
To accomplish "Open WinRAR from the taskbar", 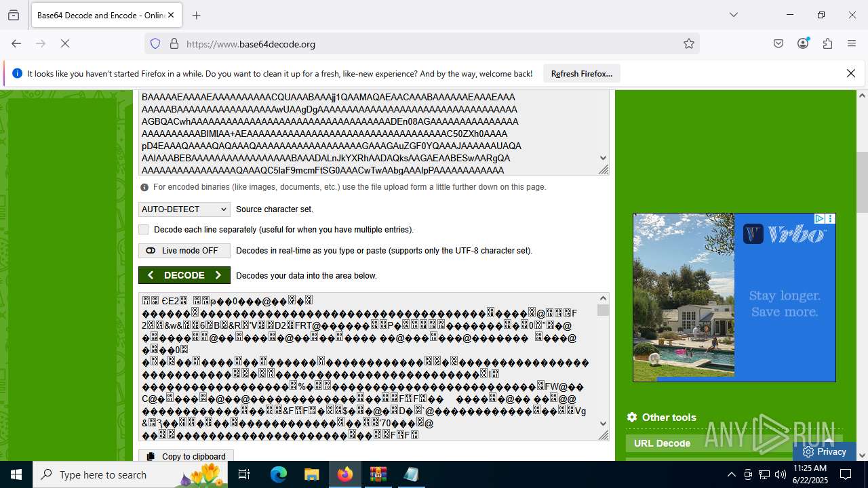I will 378,474.
